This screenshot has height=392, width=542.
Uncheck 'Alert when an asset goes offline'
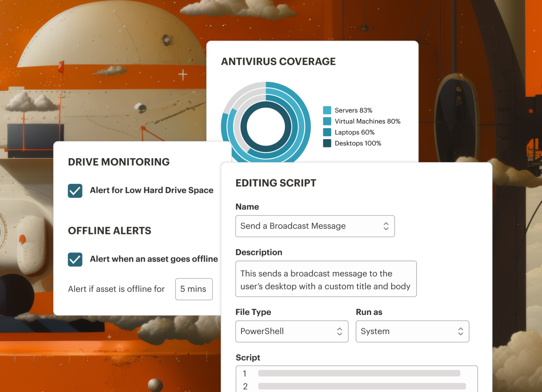tap(75, 259)
